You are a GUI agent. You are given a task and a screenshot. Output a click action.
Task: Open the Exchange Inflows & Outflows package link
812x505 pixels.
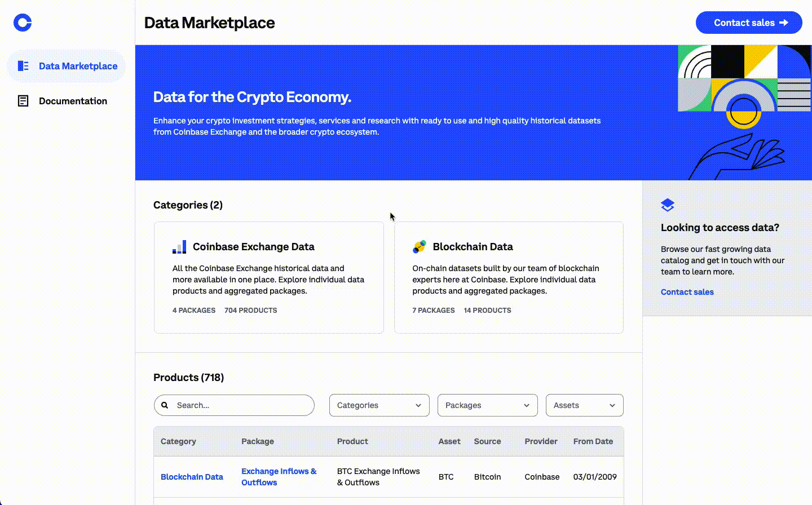[279, 477]
